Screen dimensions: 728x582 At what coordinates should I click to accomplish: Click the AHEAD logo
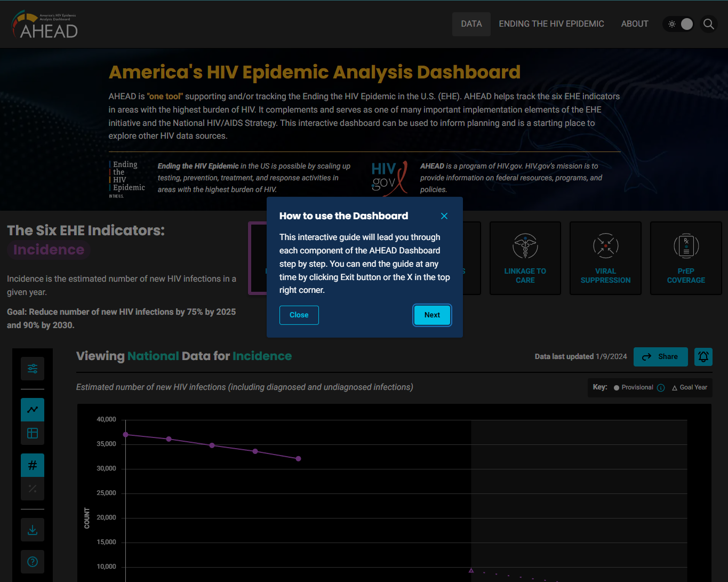tap(45, 25)
